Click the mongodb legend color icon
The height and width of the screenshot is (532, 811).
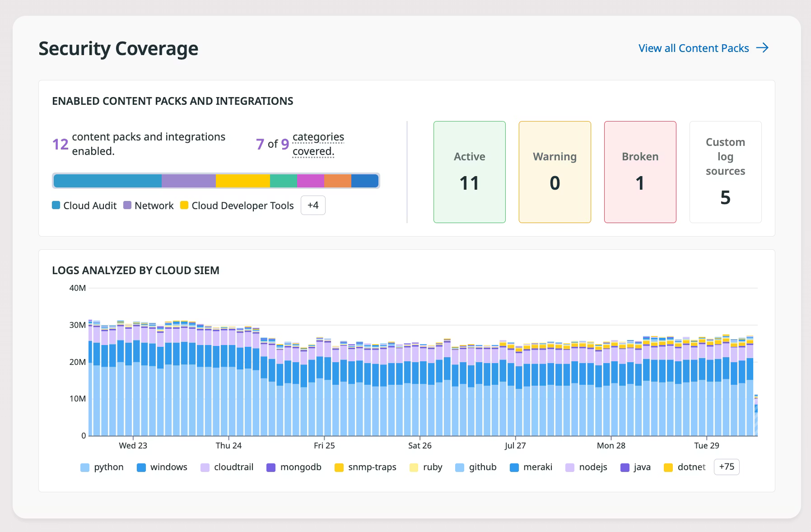click(x=271, y=467)
